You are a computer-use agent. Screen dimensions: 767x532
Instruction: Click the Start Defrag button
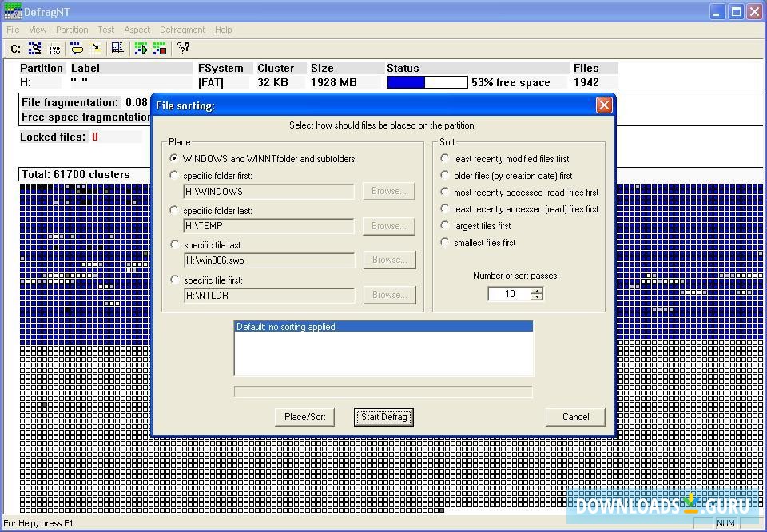[x=384, y=417]
